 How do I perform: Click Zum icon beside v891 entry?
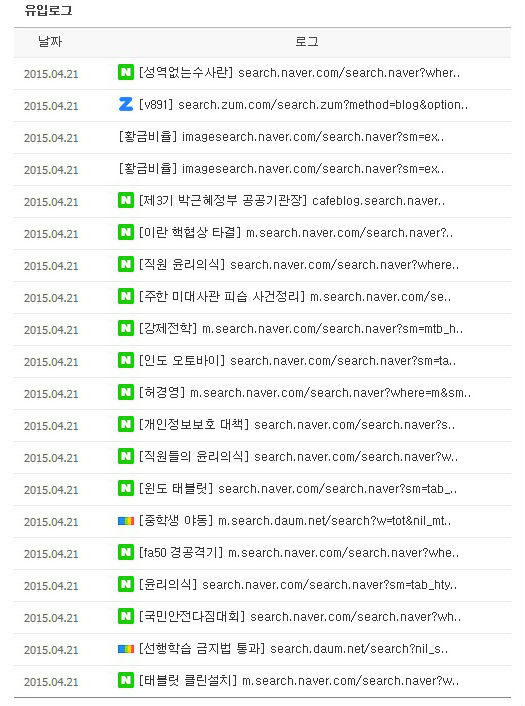126,104
